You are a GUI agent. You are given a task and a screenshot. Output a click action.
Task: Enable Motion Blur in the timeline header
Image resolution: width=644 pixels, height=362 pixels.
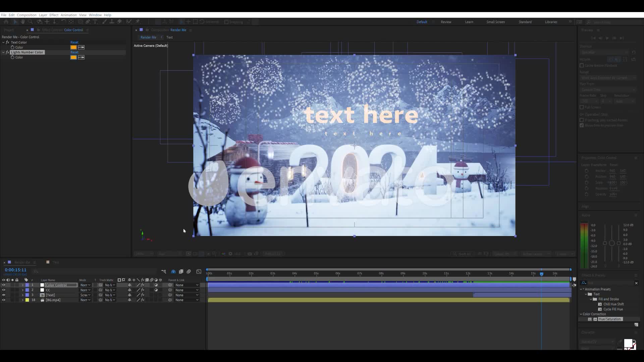click(x=189, y=271)
